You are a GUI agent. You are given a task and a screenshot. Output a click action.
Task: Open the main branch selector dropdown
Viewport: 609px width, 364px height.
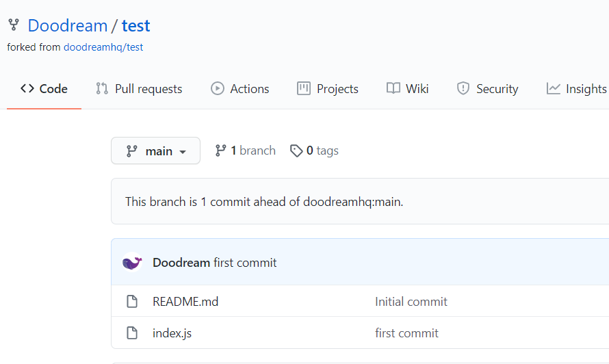[x=156, y=151]
